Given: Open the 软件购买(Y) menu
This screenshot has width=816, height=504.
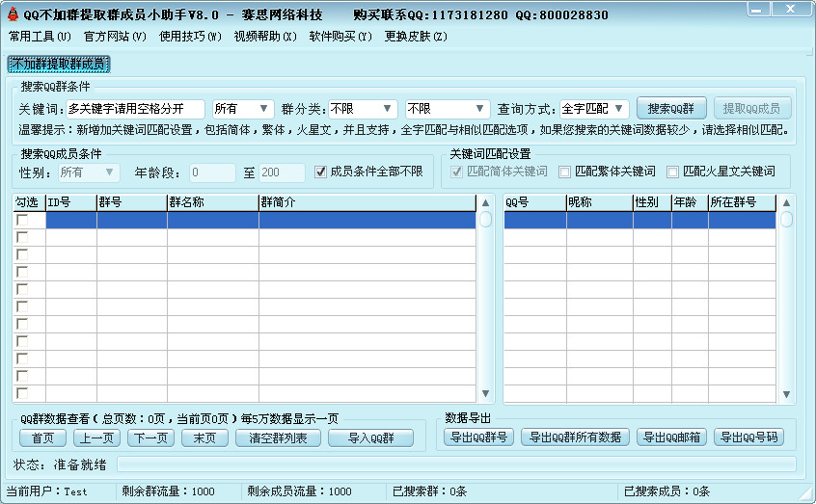Looking at the screenshot, I should point(340,37).
